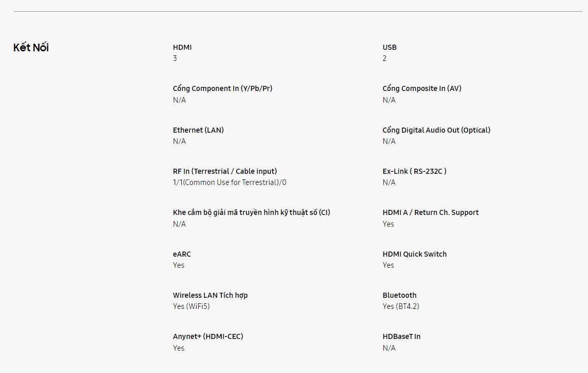Click the Yes (WiFi5) value
Screen dimensions: 588x373
pyautogui.click(x=191, y=306)
